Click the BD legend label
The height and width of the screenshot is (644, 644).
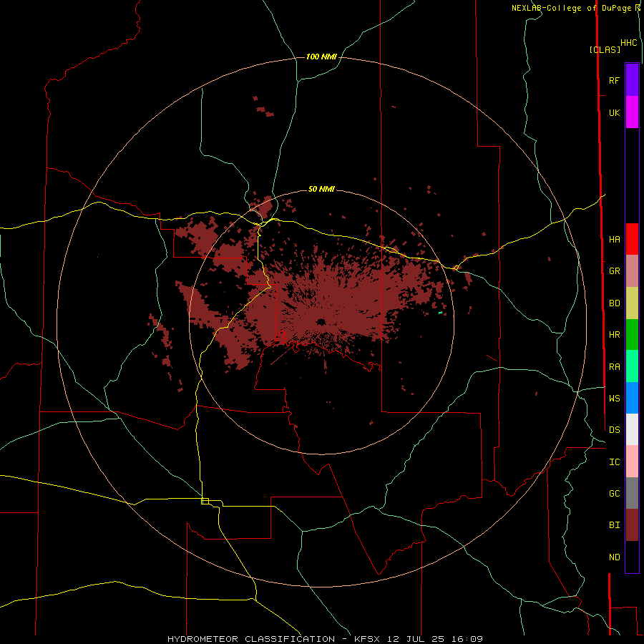click(615, 303)
